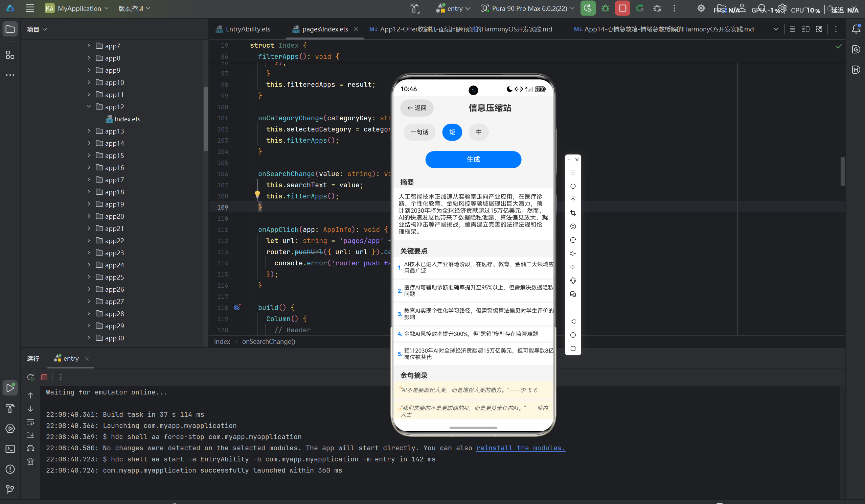865x504 pixels.
Task: Open the entry run configuration dropdown
Action: click(453, 8)
